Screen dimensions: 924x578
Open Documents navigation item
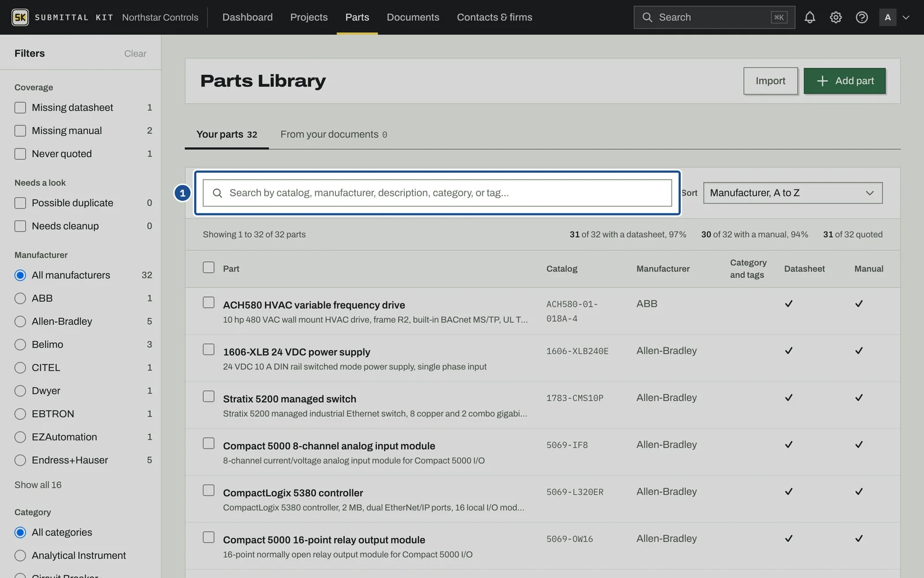point(413,17)
